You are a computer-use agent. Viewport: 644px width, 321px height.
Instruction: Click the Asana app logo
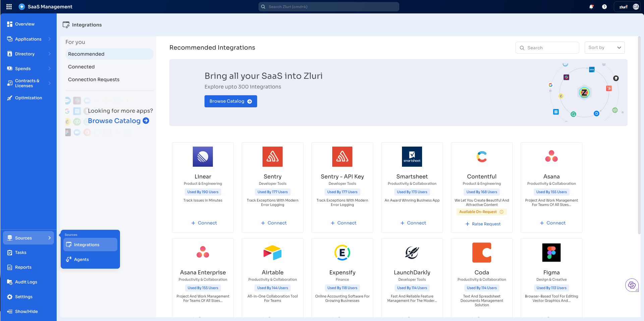point(551,157)
